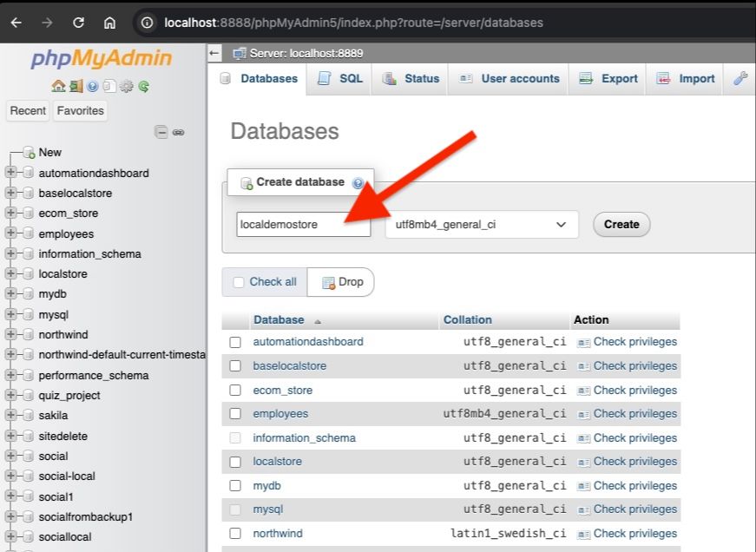Click browser forward arrow
This screenshot has height=552, width=756.
click(x=47, y=23)
